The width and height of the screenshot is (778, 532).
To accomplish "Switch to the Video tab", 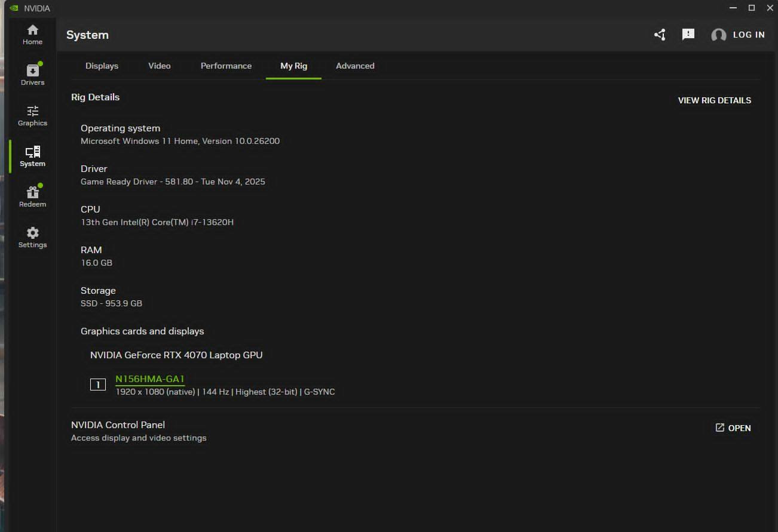I will tap(160, 66).
